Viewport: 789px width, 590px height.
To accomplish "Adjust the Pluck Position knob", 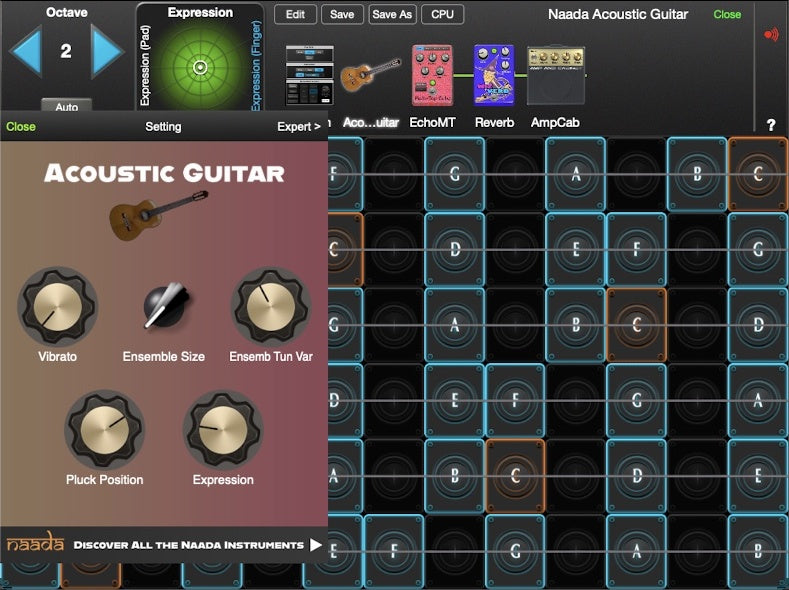I will coord(105,430).
